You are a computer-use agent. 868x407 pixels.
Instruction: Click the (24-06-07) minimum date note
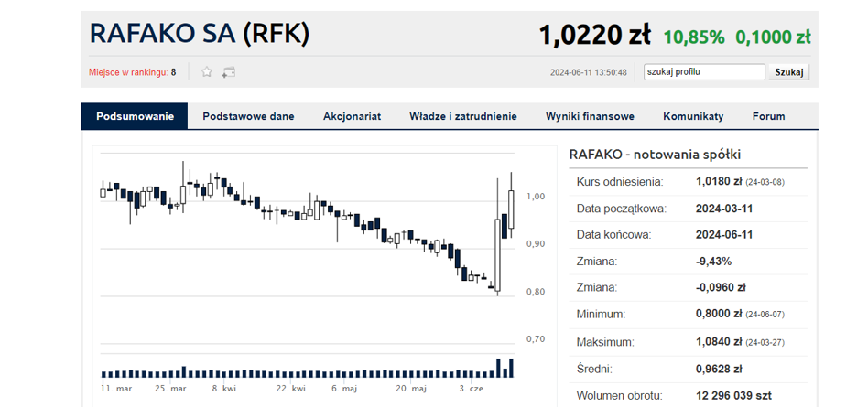click(x=765, y=315)
